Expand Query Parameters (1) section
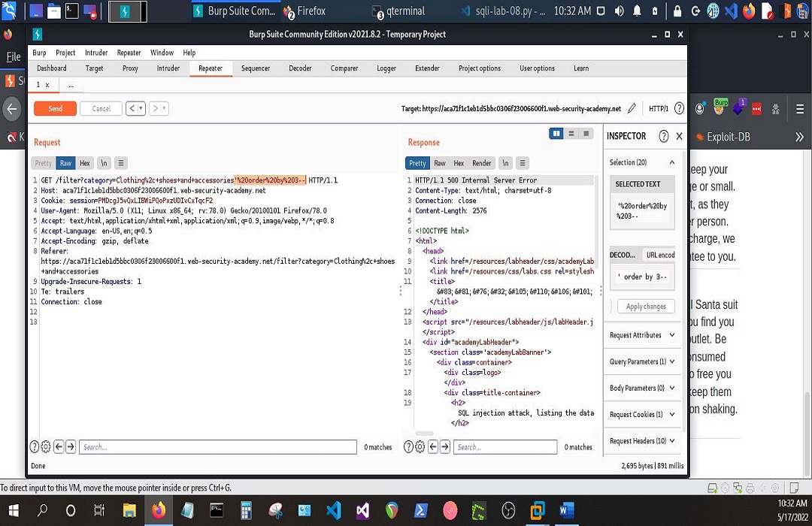 [x=642, y=361]
